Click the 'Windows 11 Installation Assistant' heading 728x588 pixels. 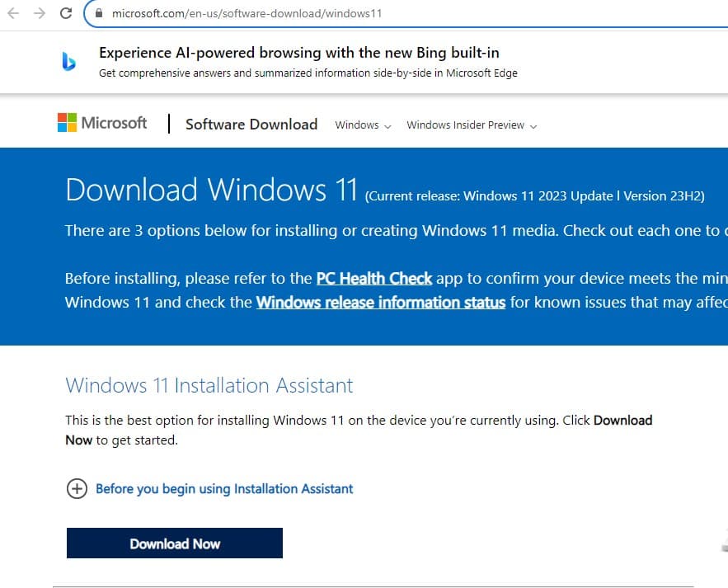pyautogui.click(x=209, y=385)
